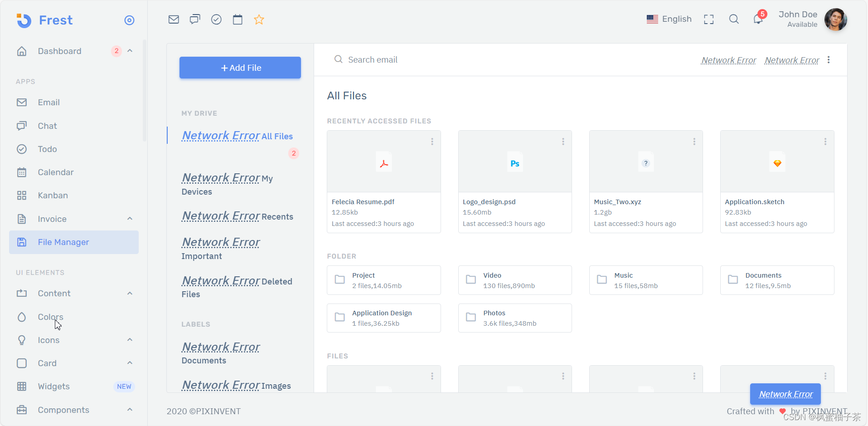Open the todo checkmark icon in toolbar

coord(216,20)
